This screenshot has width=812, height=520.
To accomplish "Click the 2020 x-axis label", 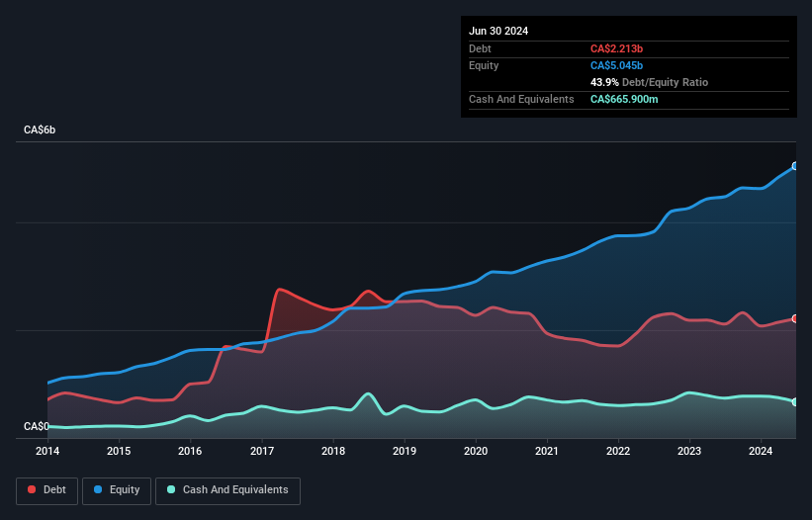I will pyautogui.click(x=476, y=451).
